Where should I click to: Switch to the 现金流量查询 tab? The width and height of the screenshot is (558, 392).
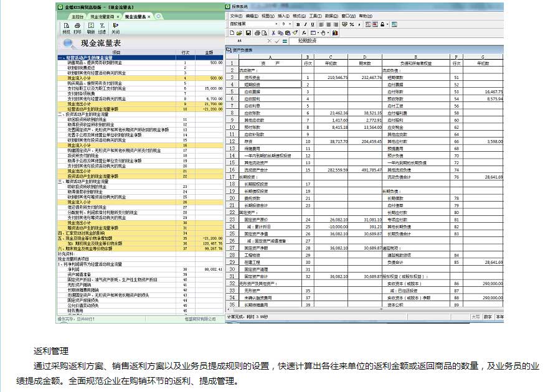pos(102,16)
